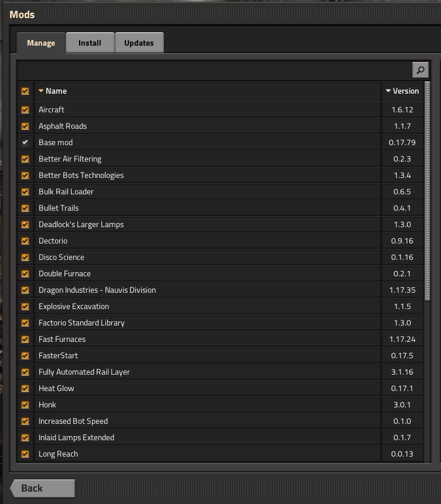The width and height of the screenshot is (441, 504).
Task: Toggle Fast Furnaces checkbox
Action: 25,339
